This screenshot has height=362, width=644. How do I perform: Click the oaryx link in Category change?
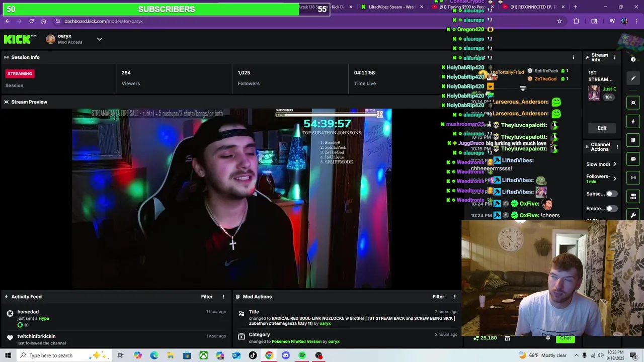tap(334, 341)
